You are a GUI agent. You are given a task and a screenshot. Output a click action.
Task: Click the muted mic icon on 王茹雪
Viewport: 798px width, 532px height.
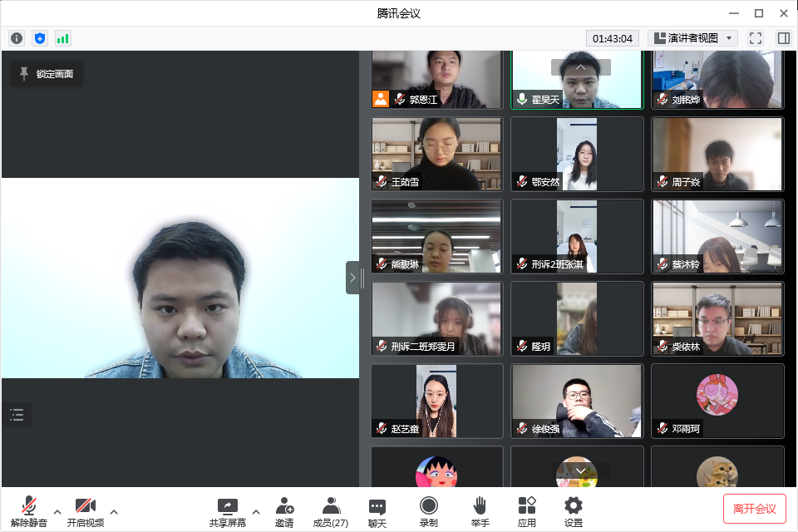382,181
